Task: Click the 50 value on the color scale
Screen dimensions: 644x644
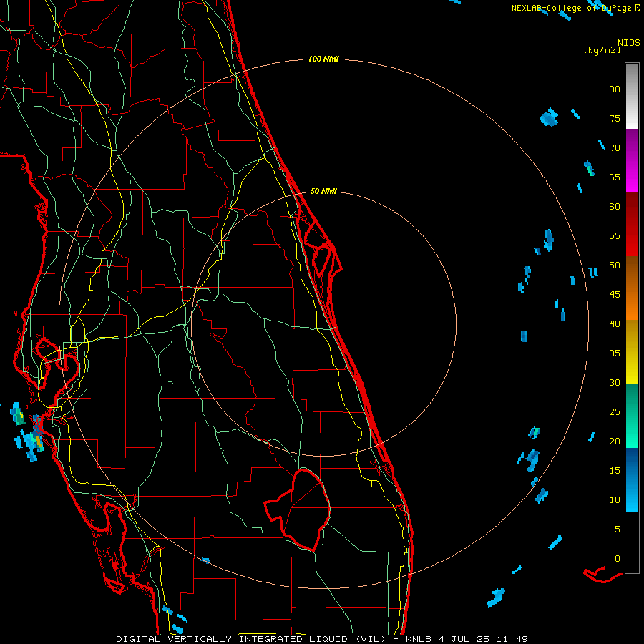Action: (x=615, y=265)
